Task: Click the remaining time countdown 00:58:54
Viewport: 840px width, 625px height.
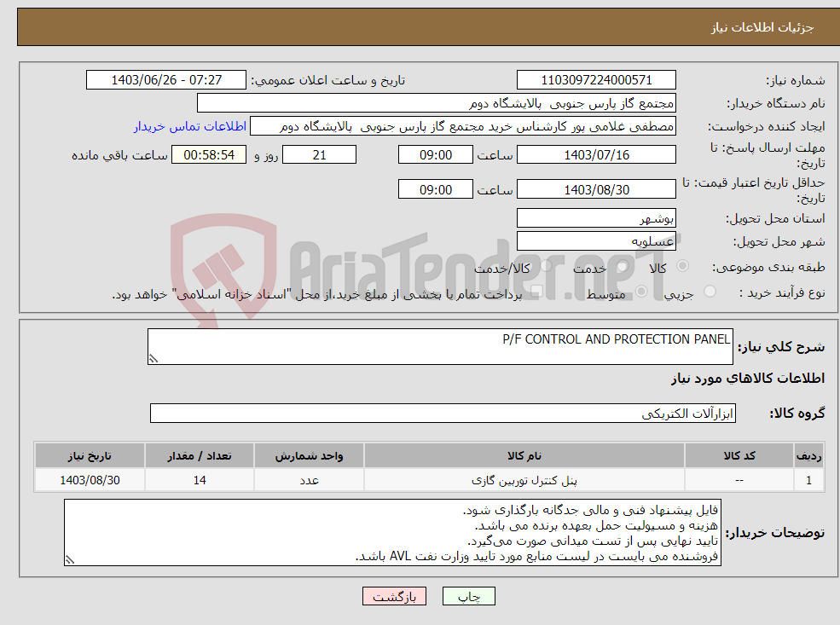Action: pos(209,155)
